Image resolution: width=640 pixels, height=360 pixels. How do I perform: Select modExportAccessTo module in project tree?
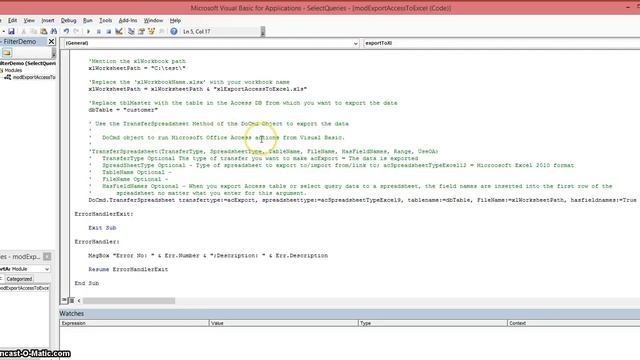point(34,77)
